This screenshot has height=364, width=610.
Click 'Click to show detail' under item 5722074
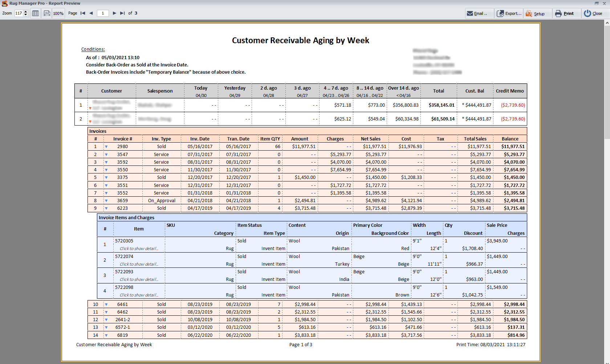point(139,264)
